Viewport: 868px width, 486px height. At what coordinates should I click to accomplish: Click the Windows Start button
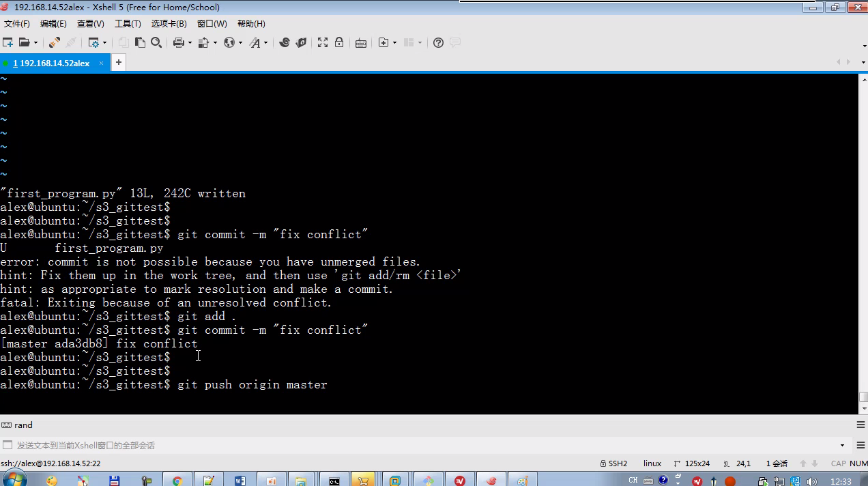(x=15, y=479)
